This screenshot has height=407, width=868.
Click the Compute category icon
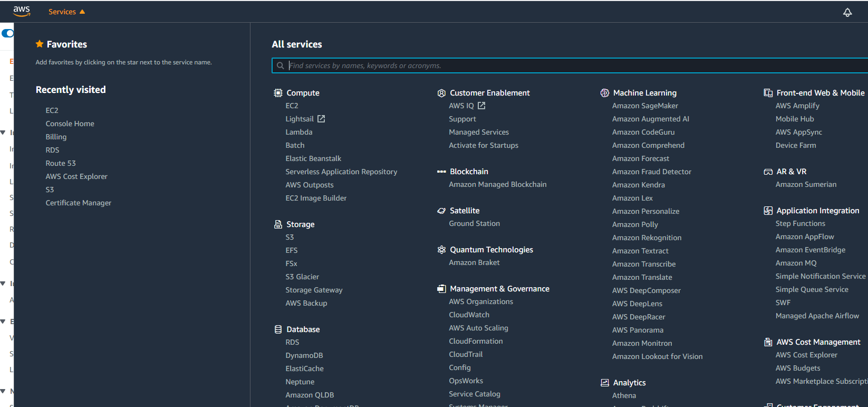click(x=278, y=93)
